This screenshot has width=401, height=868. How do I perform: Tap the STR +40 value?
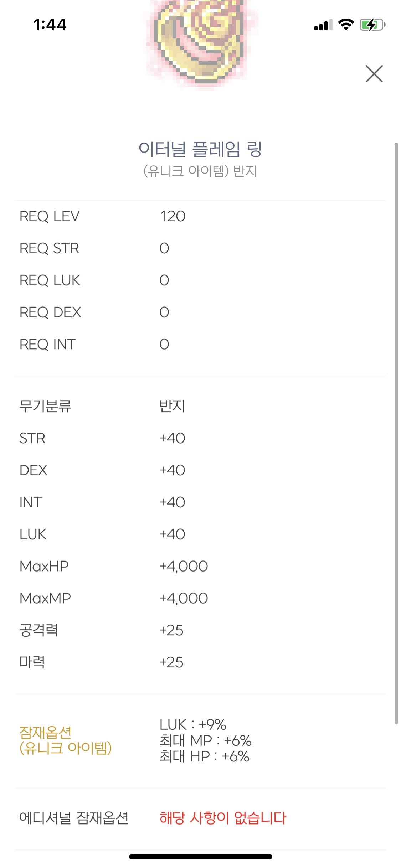coord(172,438)
